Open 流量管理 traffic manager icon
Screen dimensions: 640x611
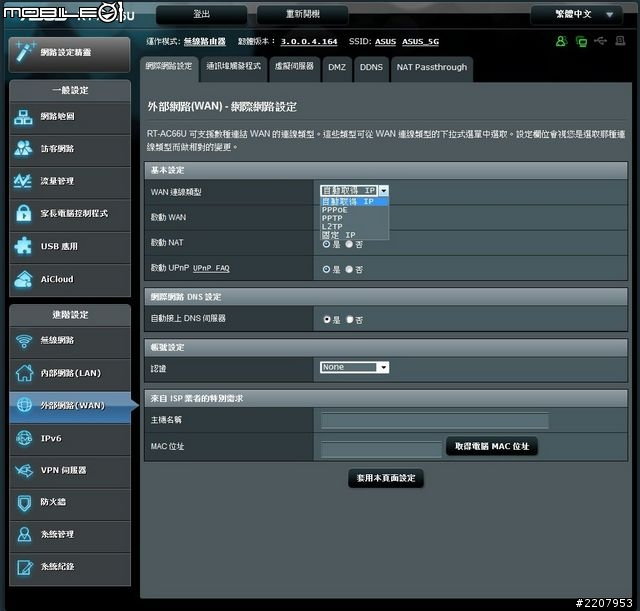23,181
